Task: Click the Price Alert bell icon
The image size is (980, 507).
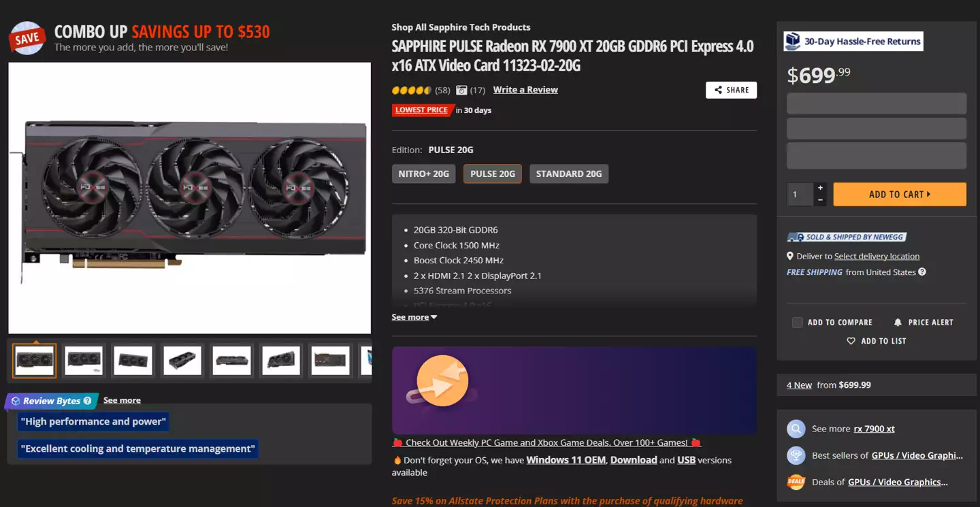Action: pos(898,322)
